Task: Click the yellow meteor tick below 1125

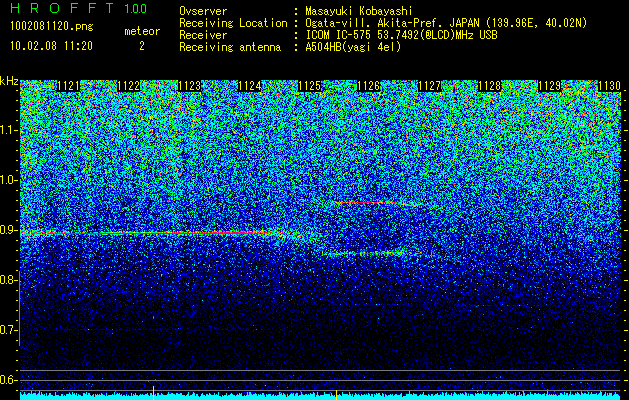Action: coord(336,394)
